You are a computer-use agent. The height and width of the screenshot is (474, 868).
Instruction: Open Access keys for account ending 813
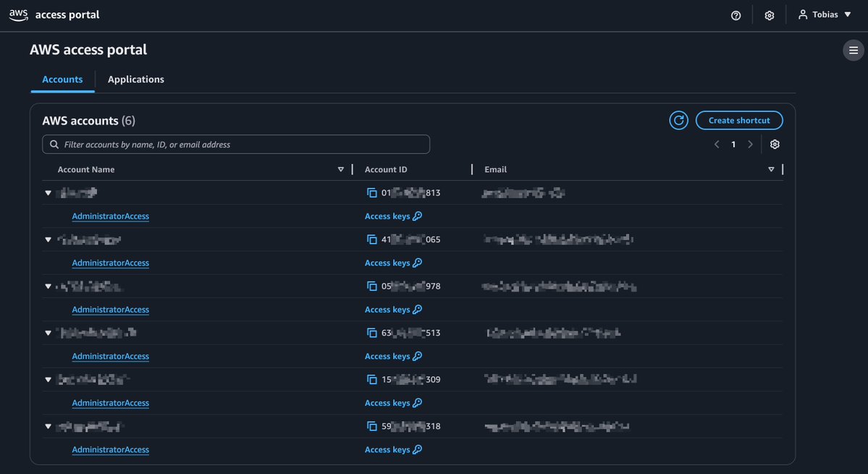coord(393,216)
